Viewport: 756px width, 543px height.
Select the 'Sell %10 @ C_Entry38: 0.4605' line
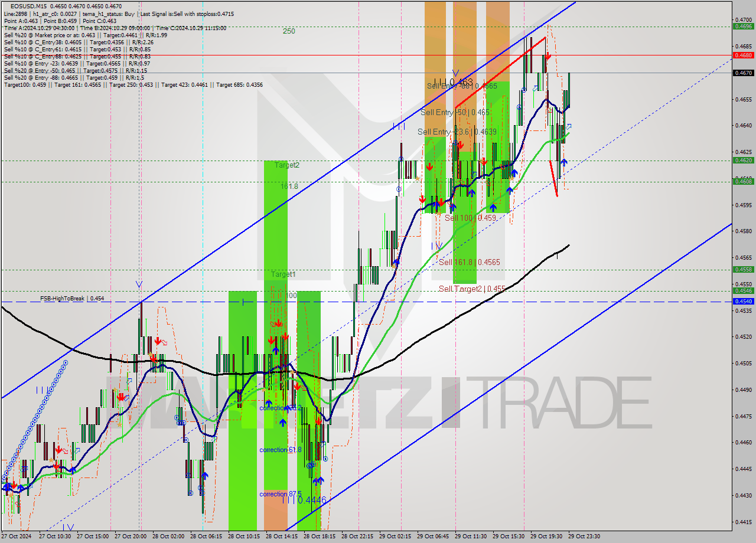pyautogui.click(x=79, y=42)
